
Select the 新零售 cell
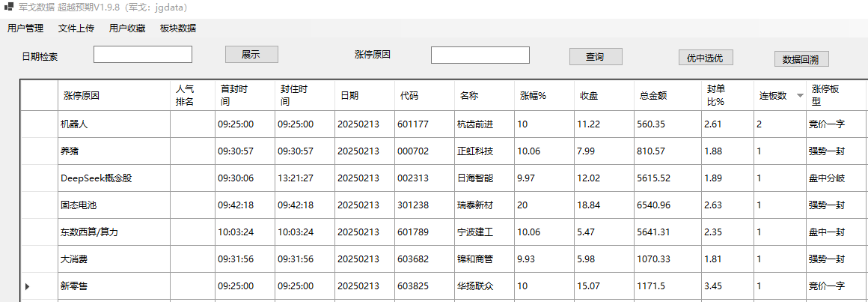click(x=114, y=286)
